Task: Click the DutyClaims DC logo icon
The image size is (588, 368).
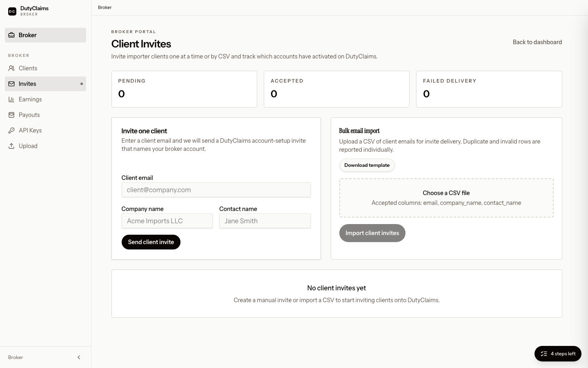Action: click(x=12, y=11)
